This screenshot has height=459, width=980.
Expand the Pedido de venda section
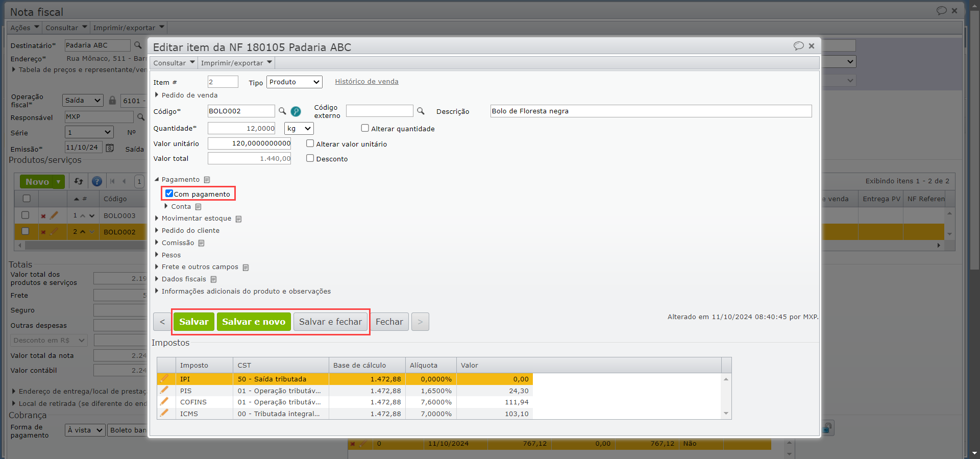tap(157, 95)
